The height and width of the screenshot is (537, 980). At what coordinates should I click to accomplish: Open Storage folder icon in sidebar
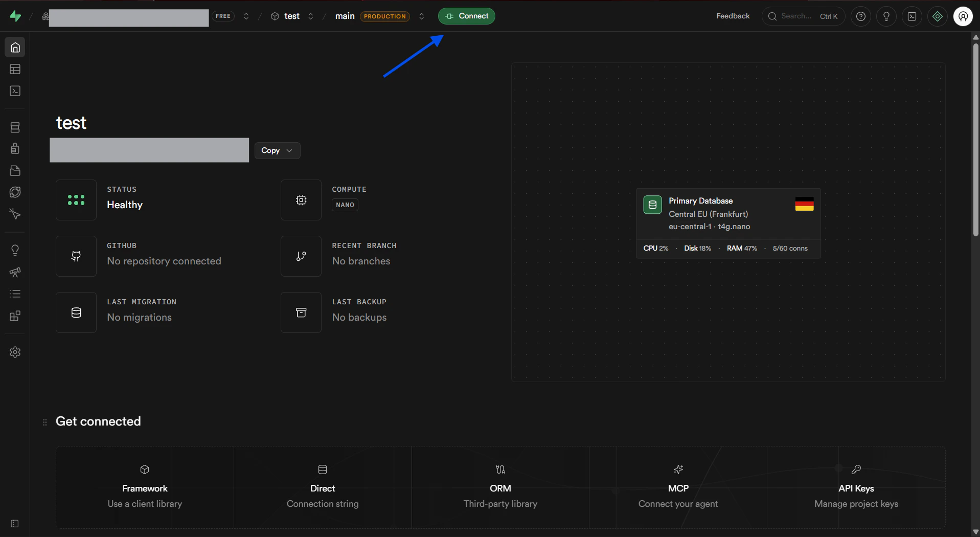15,170
